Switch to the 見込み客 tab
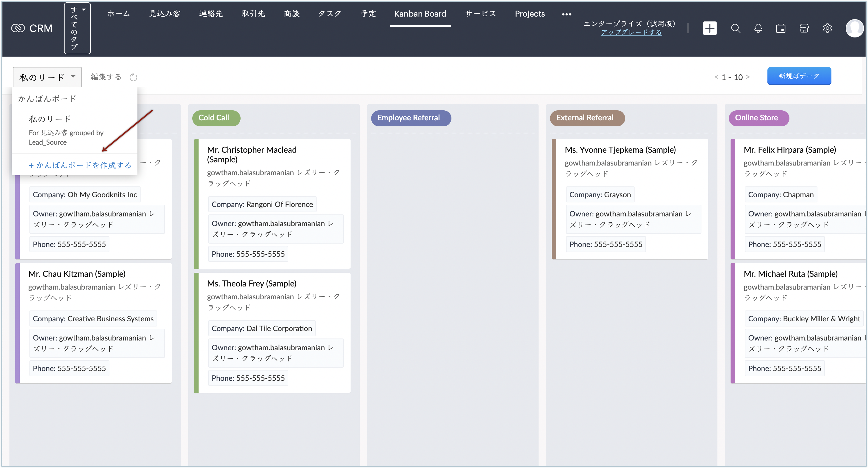Screen dimensions: 868x468 165,14
